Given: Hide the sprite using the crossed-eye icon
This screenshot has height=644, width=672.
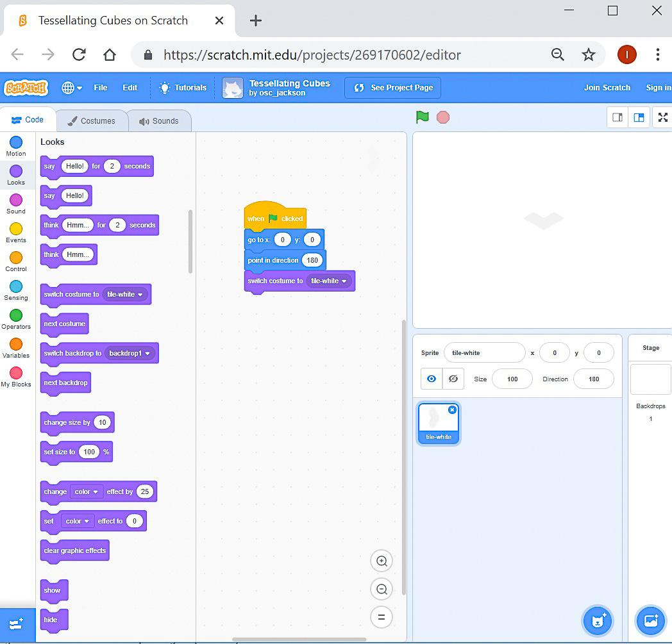Looking at the screenshot, I should (x=453, y=379).
